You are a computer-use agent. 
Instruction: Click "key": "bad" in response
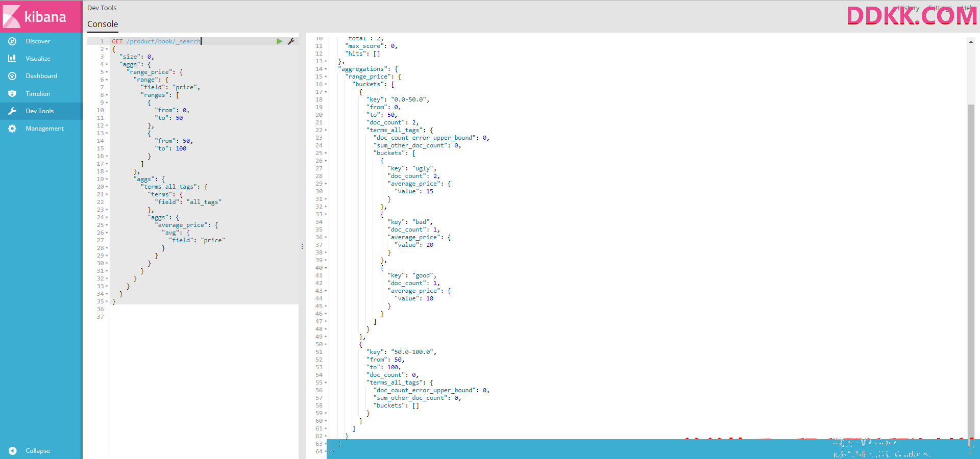410,222
